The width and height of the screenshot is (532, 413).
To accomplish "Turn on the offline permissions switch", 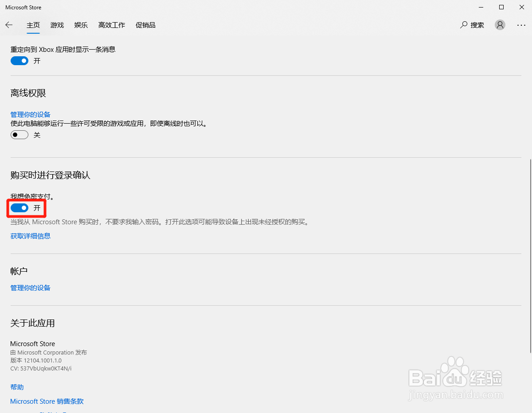I will click(x=20, y=135).
